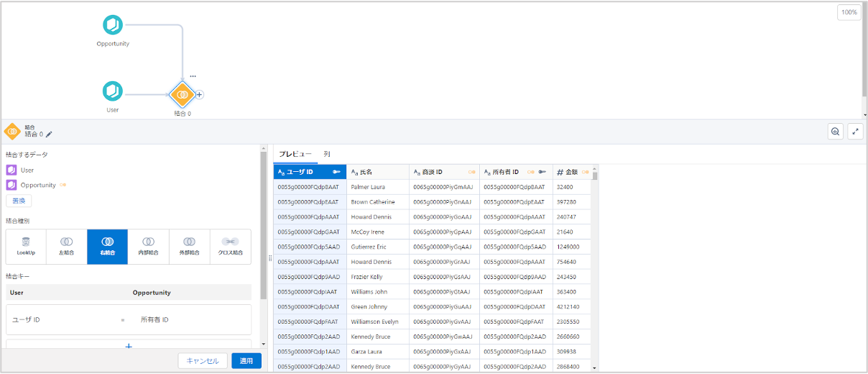Select the 所有者 ID cell 0055g00000FQdpFAAT
Image resolution: width=868 pixels, height=374 pixels.
coord(516,321)
